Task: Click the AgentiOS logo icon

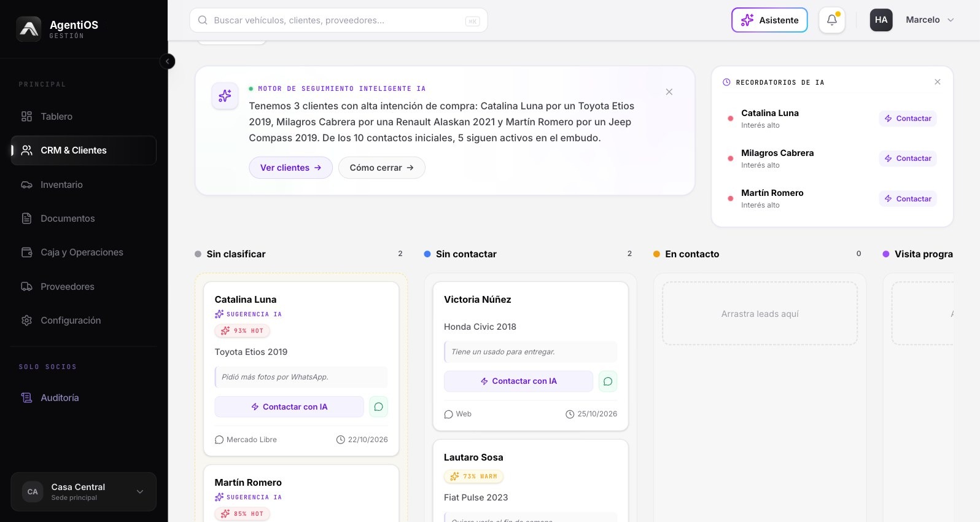Action: (x=29, y=29)
